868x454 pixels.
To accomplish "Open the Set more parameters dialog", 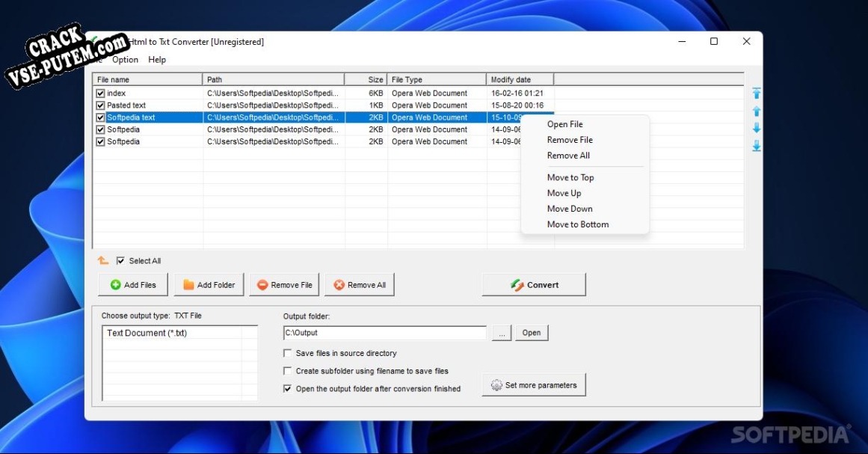I will [534, 384].
